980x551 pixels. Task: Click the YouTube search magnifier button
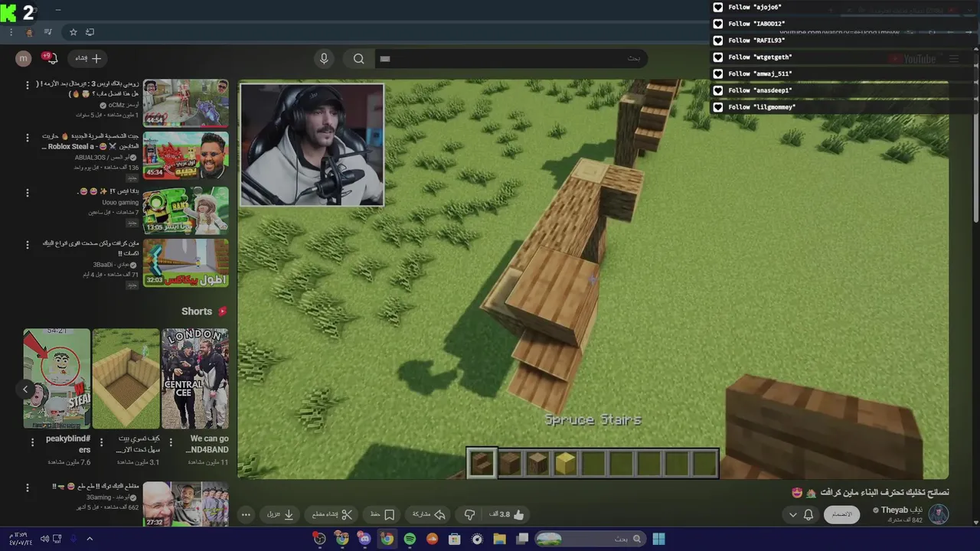pos(358,58)
